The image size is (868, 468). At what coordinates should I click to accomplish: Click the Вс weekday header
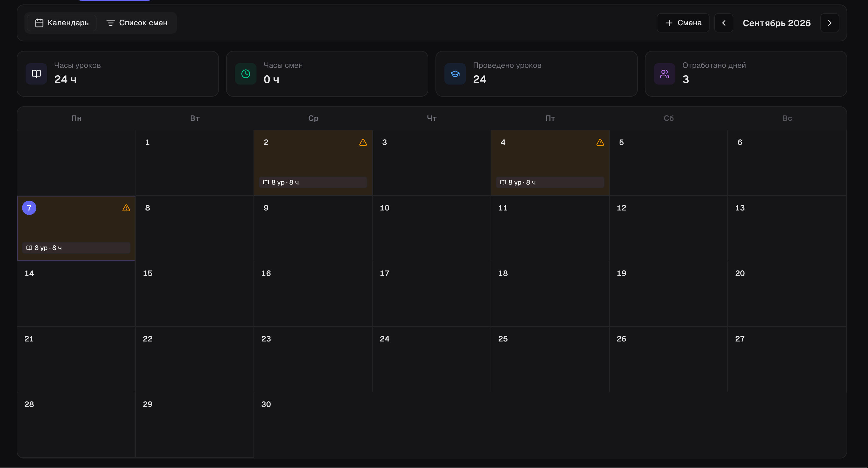[x=787, y=118]
